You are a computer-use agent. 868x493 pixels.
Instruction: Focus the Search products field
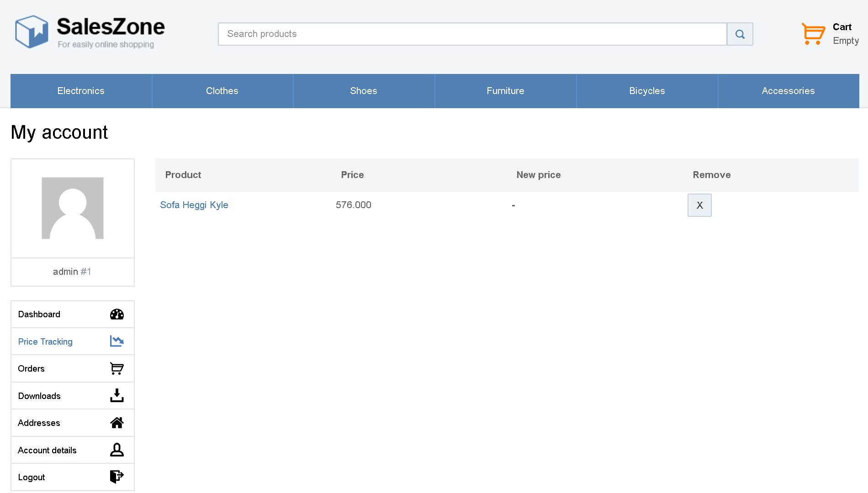(x=472, y=34)
